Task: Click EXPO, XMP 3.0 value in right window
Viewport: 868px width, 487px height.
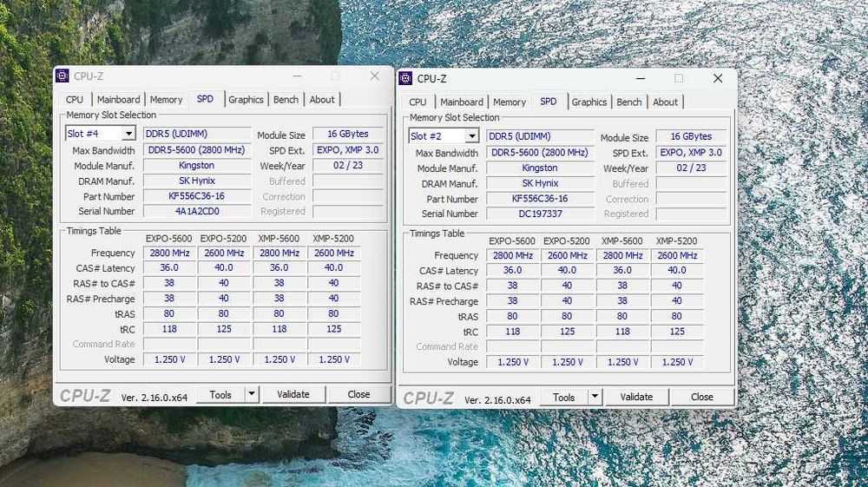Action: tap(691, 153)
